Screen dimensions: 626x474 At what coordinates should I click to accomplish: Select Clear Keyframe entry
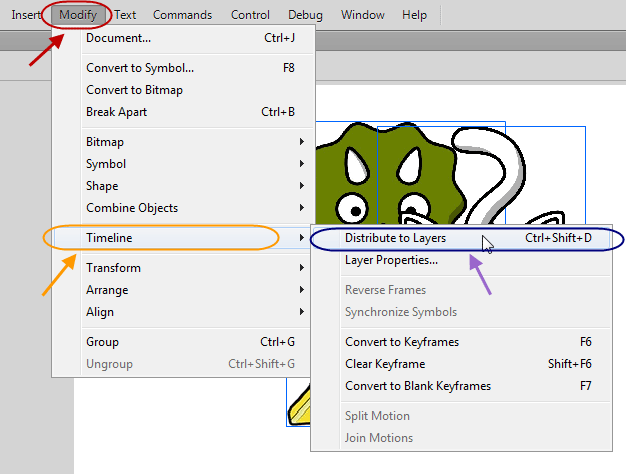coord(461,364)
